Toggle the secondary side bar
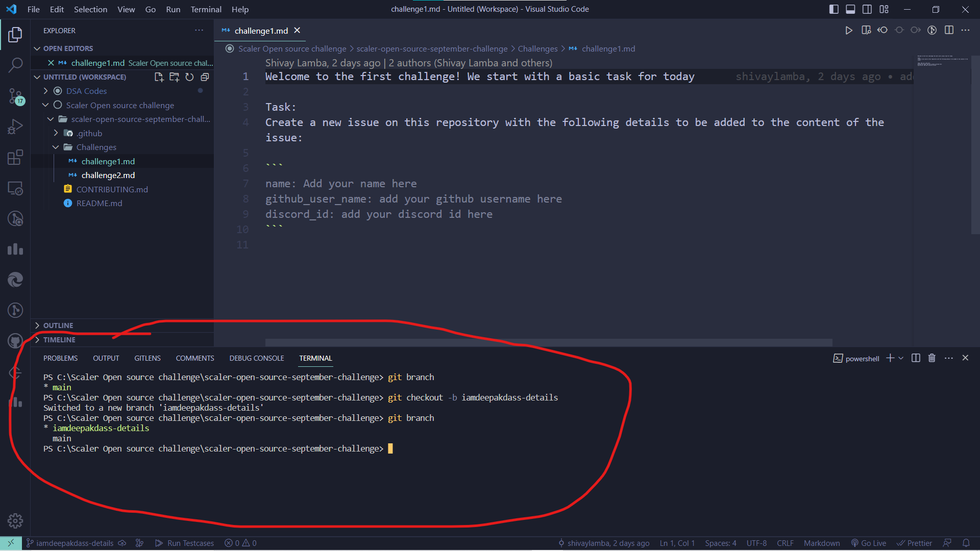Image resolution: width=980 pixels, height=551 pixels. click(867, 9)
